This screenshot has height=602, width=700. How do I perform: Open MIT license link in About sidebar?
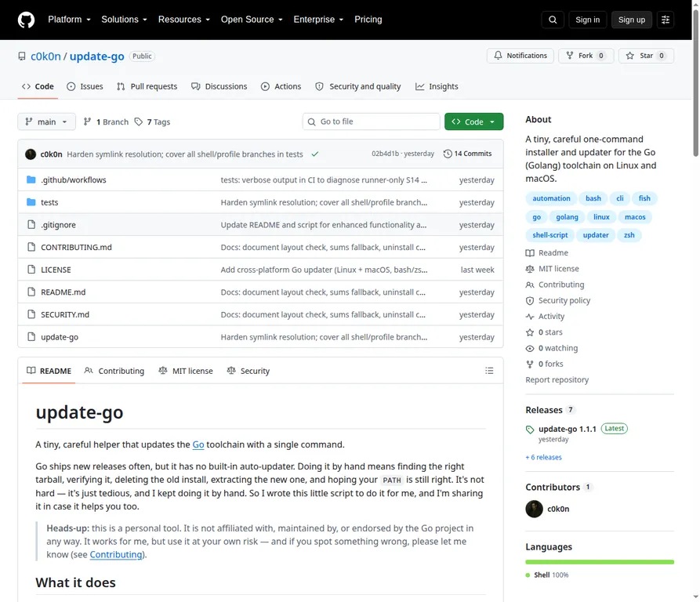[553, 269]
